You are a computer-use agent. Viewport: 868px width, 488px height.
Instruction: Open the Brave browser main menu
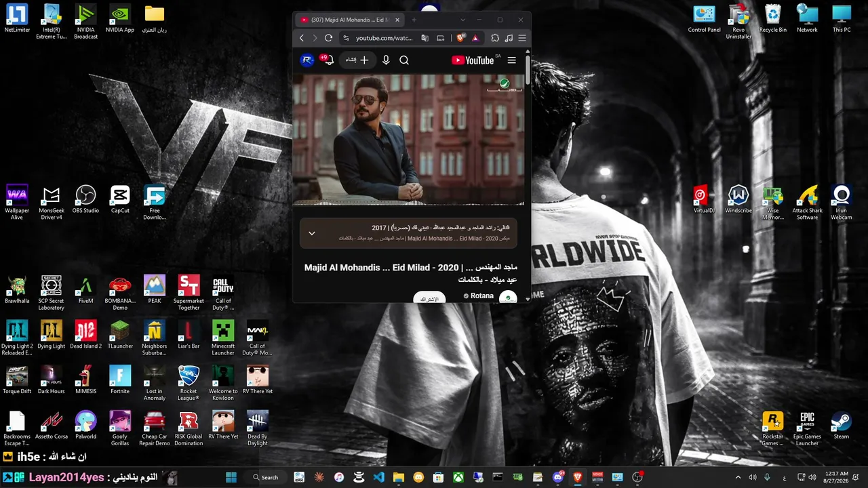pos(522,38)
